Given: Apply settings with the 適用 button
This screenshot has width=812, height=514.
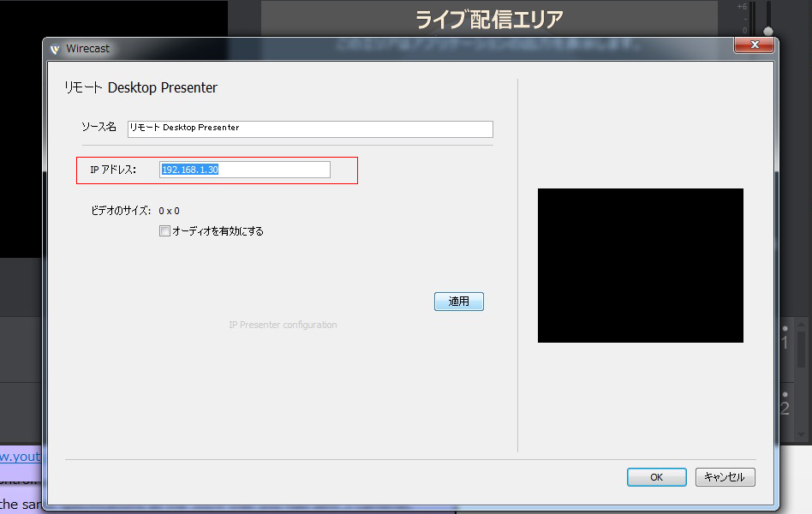Looking at the screenshot, I should (459, 302).
